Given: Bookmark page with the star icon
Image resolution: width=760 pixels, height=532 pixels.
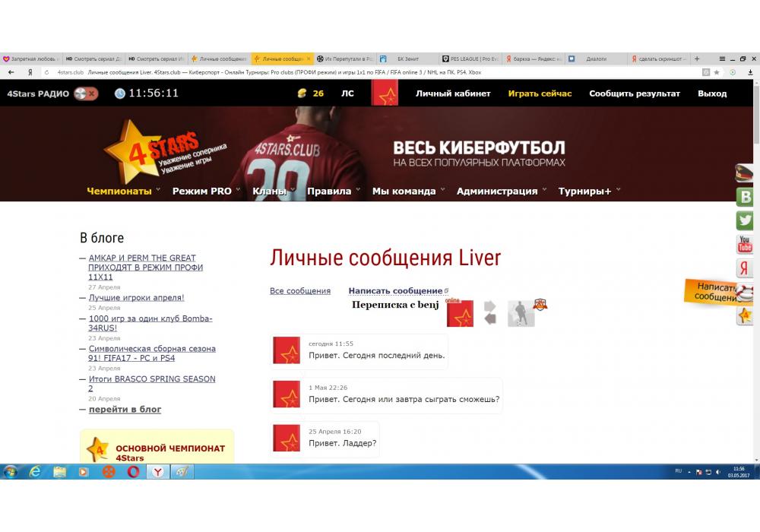Looking at the screenshot, I should click(717, 72).
